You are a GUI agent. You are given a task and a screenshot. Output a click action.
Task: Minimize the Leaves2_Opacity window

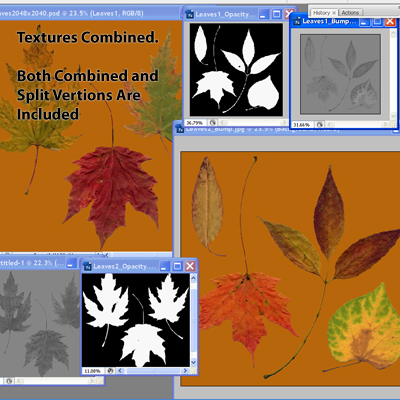pos(164,266)
